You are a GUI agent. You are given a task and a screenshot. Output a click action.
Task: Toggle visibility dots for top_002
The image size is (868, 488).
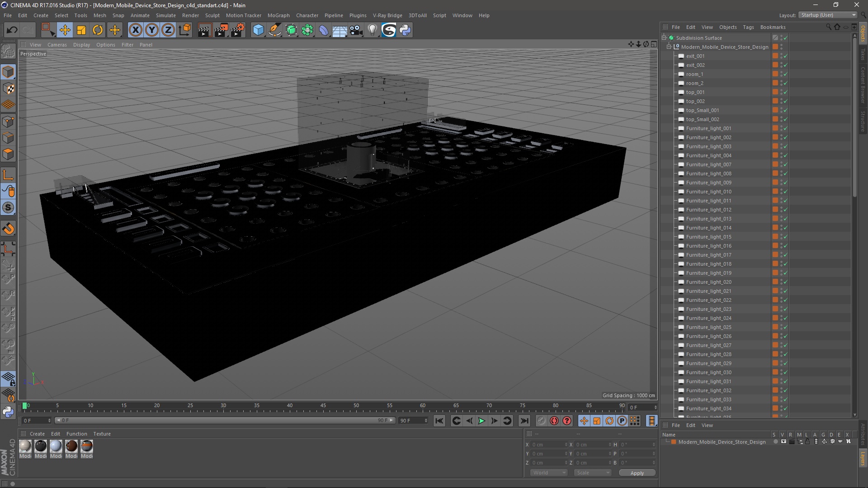781,101
